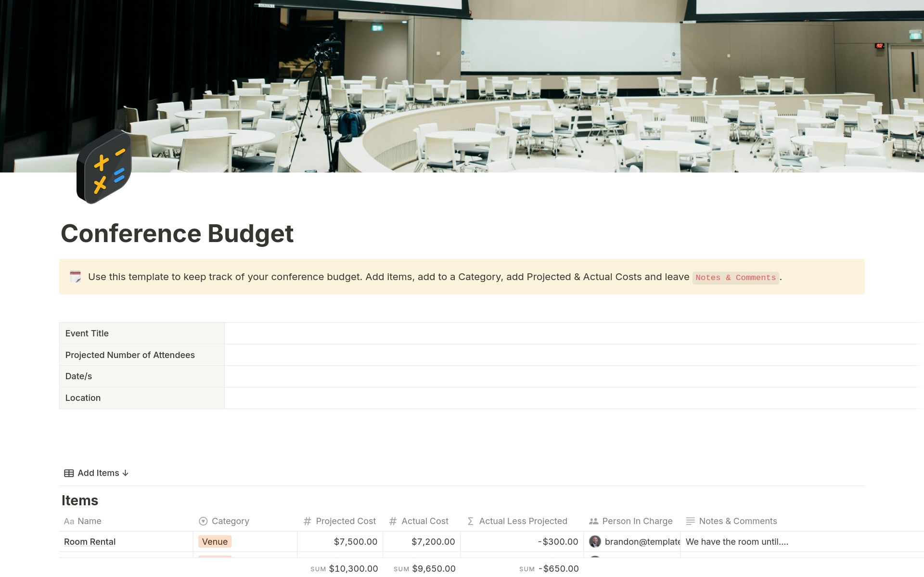Screen dimensions: 924x577
Task: Click the table icon beside Add Items
Action: [x=69, y=473]
